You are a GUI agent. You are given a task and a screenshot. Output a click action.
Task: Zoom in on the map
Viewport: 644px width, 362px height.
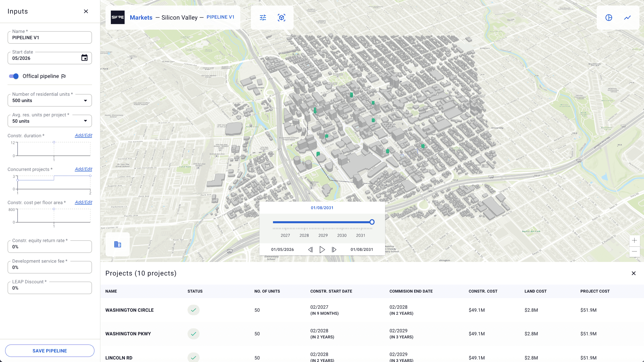coord(634,241)
